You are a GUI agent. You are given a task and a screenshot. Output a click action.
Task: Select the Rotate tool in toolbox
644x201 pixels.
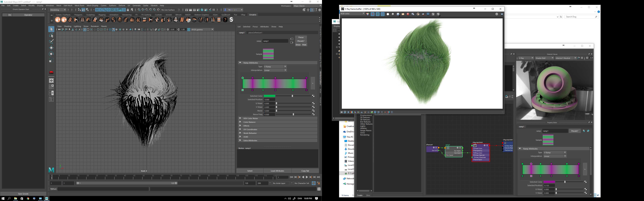click(51, 54)
